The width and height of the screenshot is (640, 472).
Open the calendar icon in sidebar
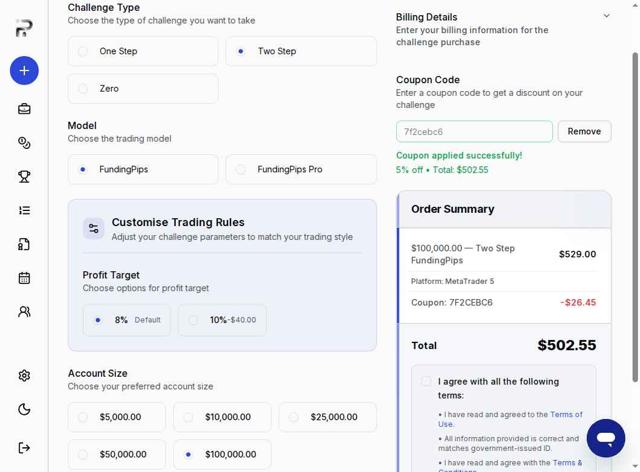24,278
